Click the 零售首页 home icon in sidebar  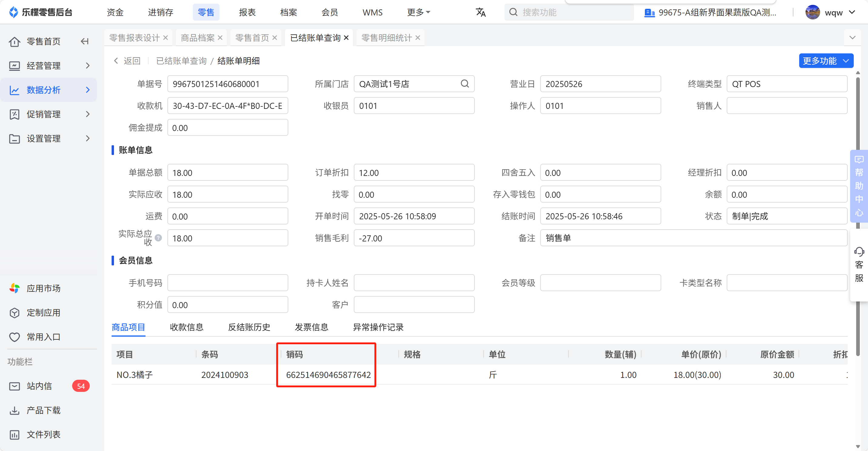15,42
